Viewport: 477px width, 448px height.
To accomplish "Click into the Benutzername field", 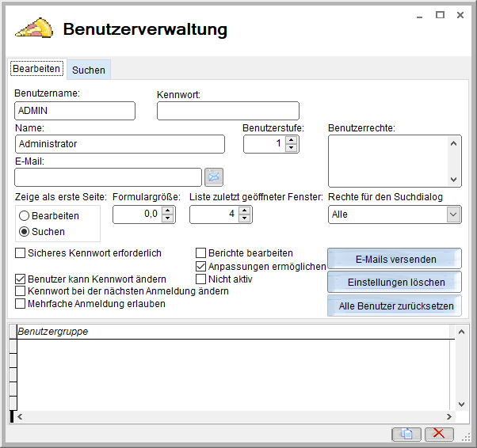I will pos(74,111).
